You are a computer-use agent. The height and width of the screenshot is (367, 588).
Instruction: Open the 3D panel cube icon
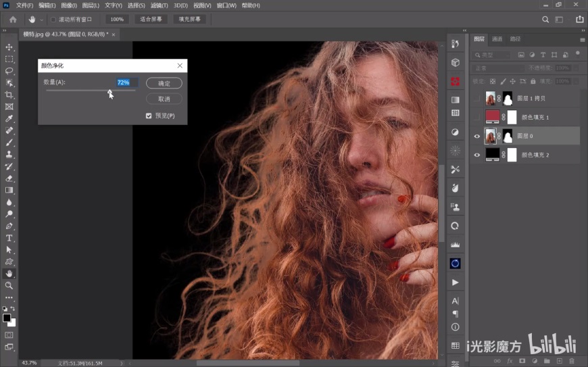tap(456, 62)
